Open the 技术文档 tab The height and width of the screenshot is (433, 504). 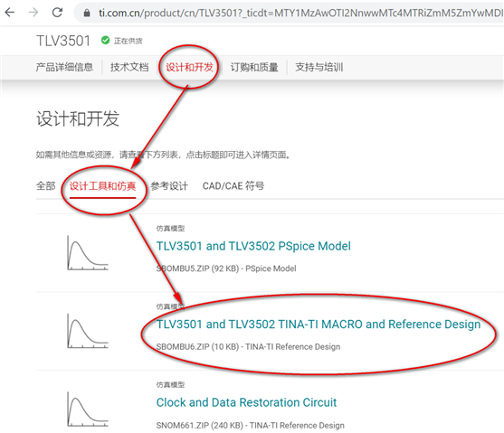point(129,67)
